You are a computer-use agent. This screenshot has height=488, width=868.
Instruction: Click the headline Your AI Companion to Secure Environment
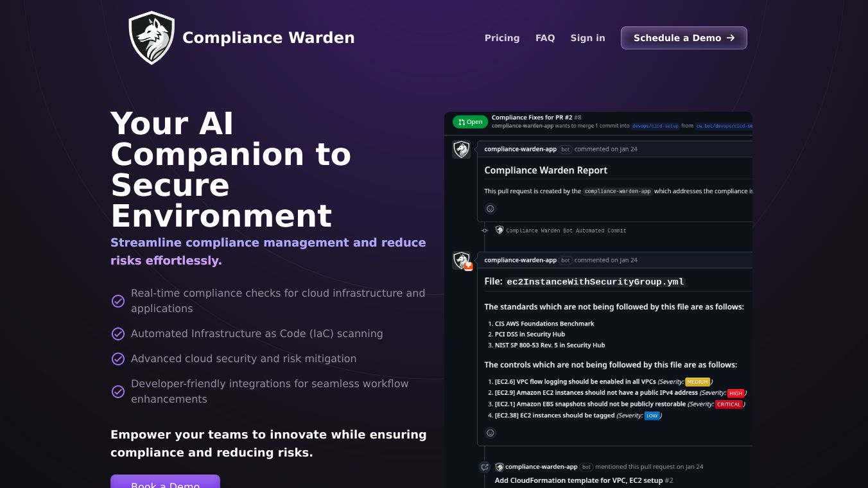point(231,170)
